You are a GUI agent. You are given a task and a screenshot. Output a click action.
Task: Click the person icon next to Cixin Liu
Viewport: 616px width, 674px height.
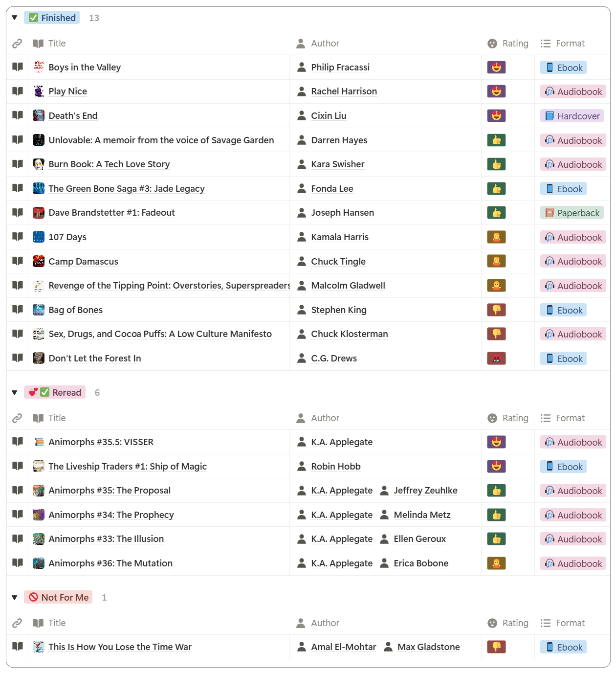(x=302, y=116)
